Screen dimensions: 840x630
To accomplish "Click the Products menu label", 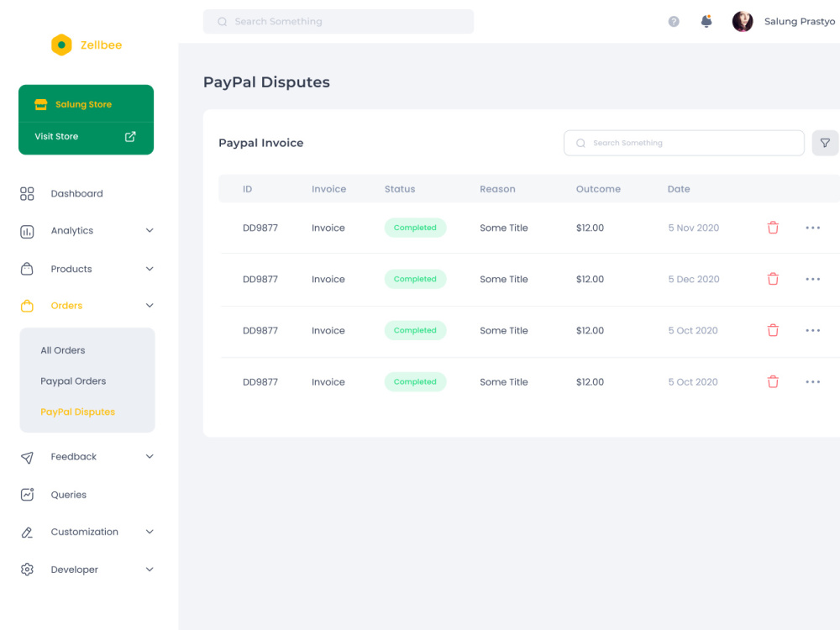I will 71,269.
